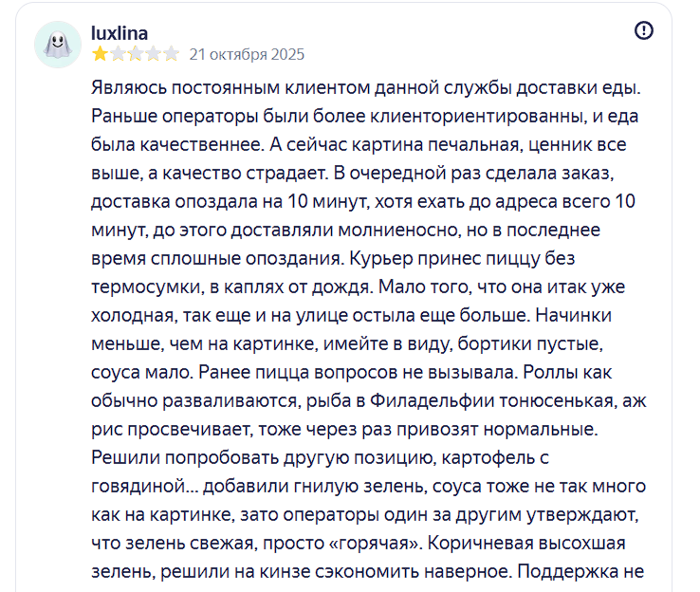Viewport: 700px width, 592px height.
Task: Open the luxlina user profile name
Action: tap(120, 33)
